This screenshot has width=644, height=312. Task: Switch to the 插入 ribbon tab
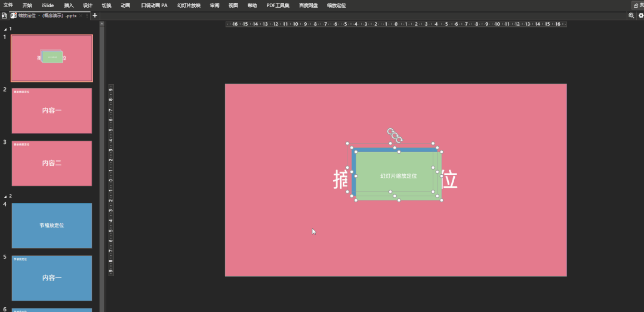(69, 5)
